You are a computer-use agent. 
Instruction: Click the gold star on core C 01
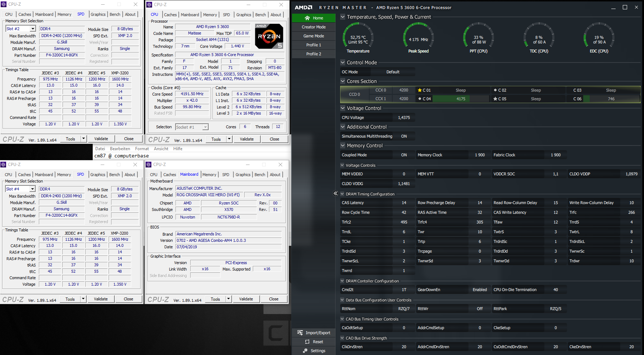(x=420, y=90)
